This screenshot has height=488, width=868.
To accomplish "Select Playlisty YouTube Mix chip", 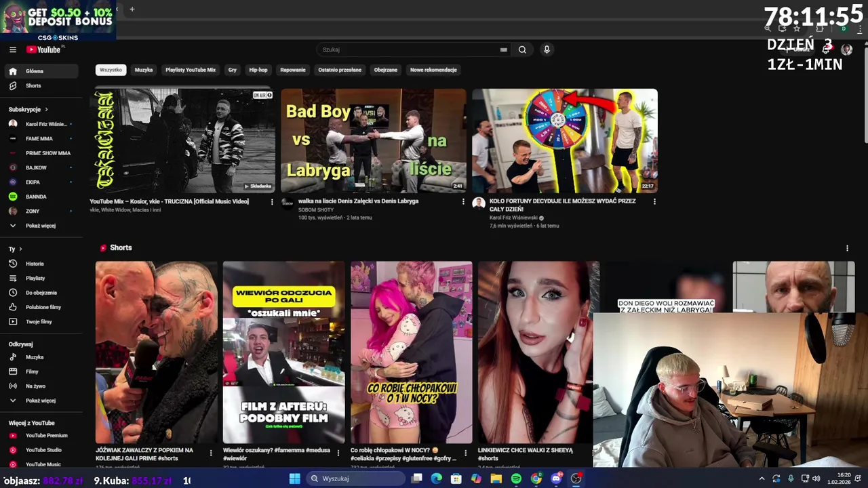I will tap(191, 70).
